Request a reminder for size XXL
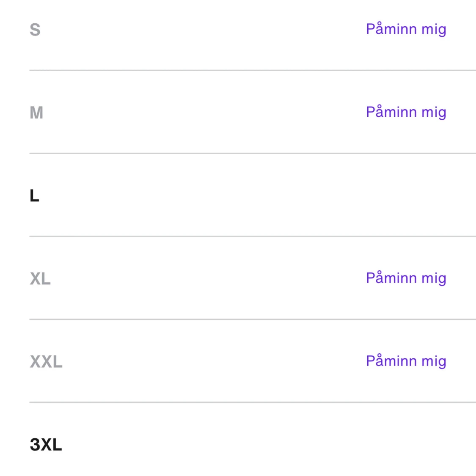This screenshot has width=476, height=476. coord(406,361)
